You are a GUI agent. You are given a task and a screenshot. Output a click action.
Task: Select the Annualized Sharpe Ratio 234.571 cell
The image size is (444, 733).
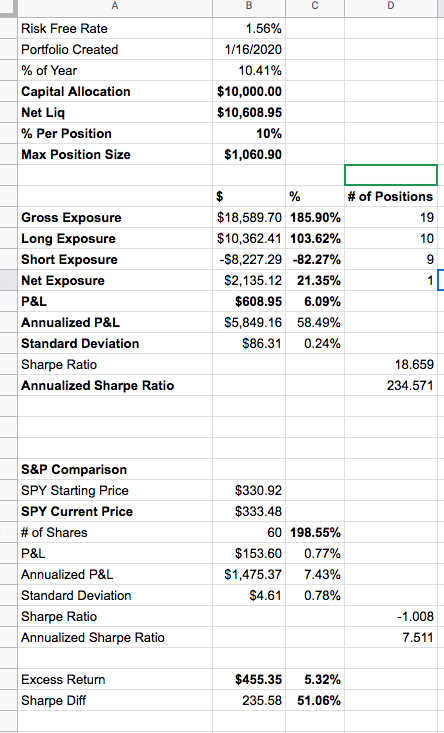[x=391, y=386]
